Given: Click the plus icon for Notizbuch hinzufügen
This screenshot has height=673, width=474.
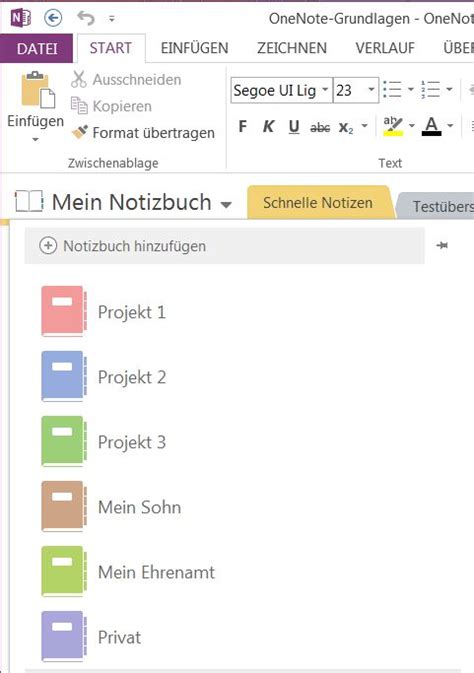Looking at the screenshot, I should coord(48,246).
